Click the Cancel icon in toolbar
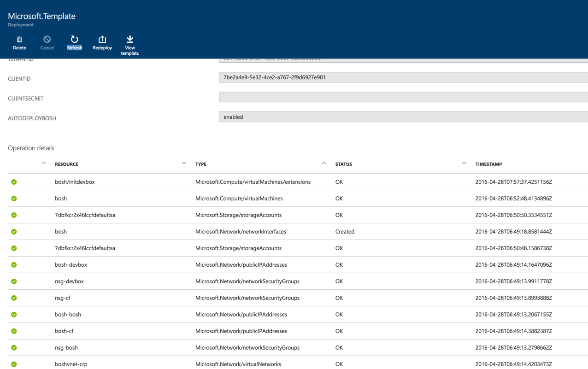588x369 pixels. (x=47, y=39)
